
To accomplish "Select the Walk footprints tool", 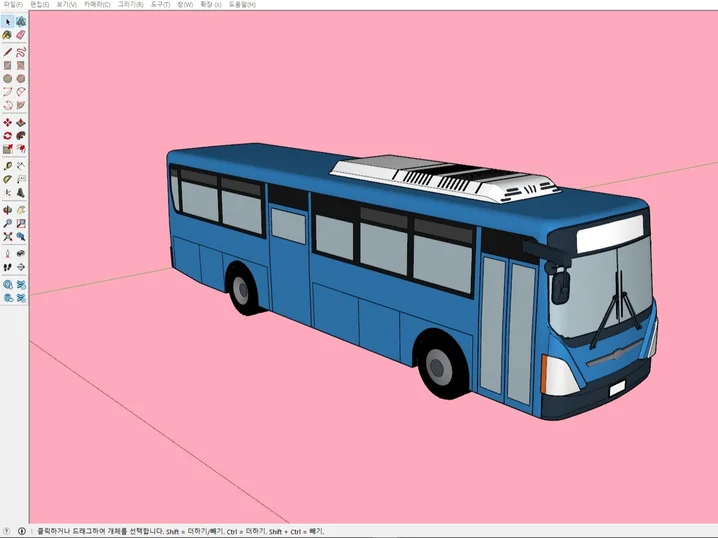I will [x=8, y=268].
